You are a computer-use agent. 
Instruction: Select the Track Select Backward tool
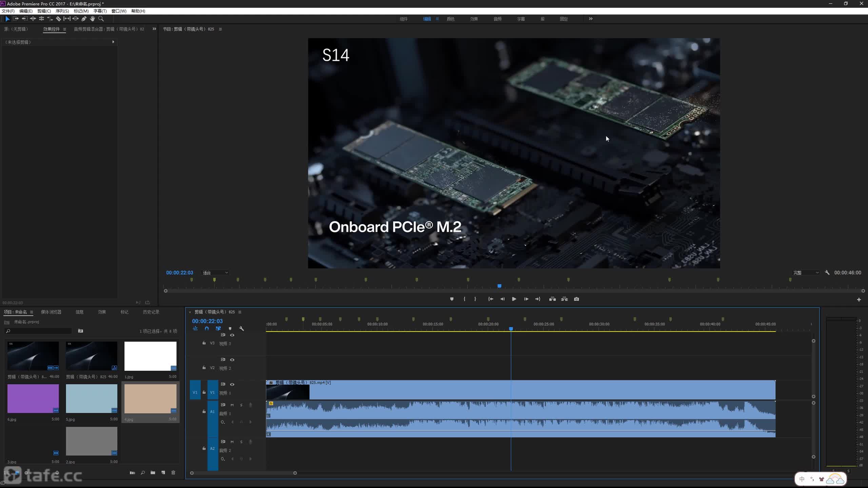click(x=24, y=19)
